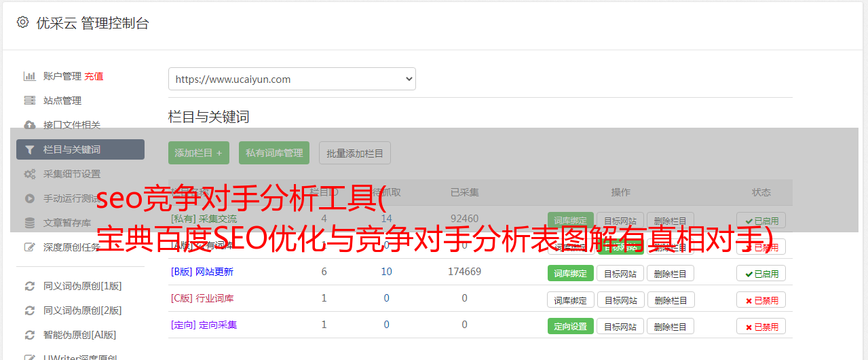The width and height of the screenshot is (868, 360).
Task: Open the site URL dropdown
Action: 292,79
